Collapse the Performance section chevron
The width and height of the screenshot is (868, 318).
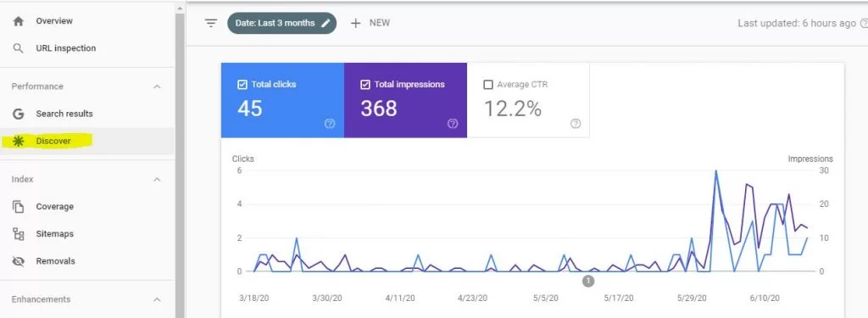click(157, 86)
